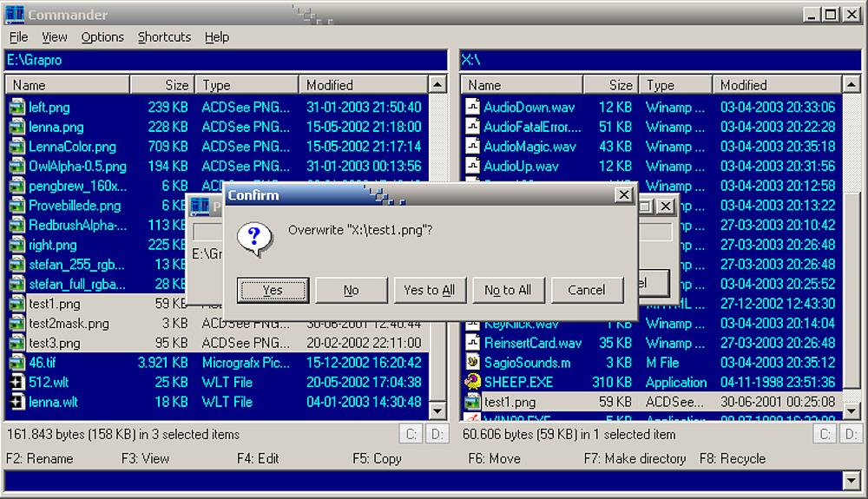The height and width of the screenshot is (499, 868).
Task: Click the test1.png icon in X:\ panel
Action: click(x=472, y=402)
